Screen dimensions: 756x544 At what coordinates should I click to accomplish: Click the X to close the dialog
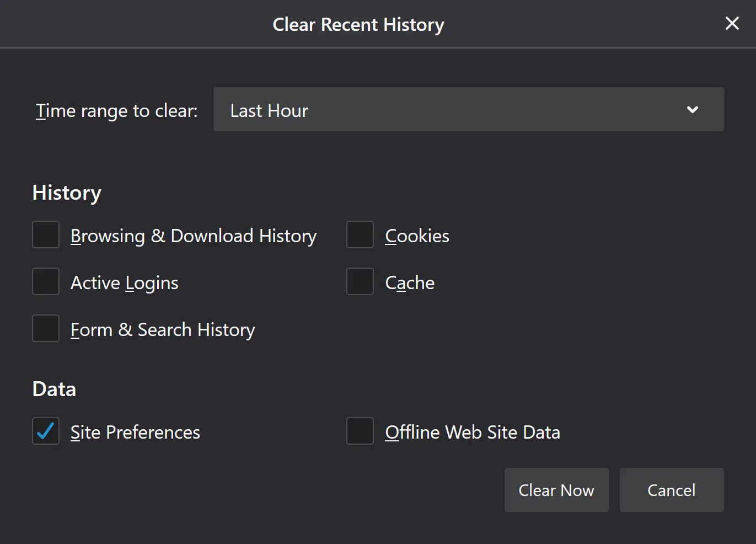point(732,24)
